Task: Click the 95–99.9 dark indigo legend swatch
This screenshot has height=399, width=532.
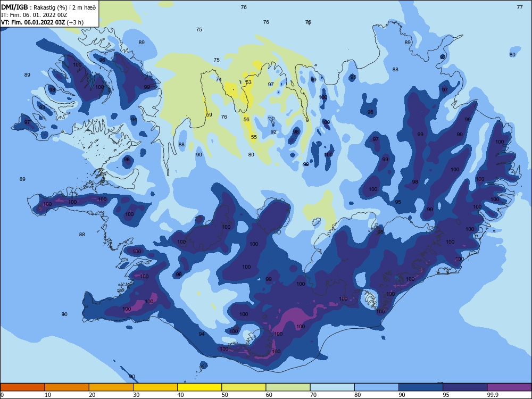Action: [465, 387]
